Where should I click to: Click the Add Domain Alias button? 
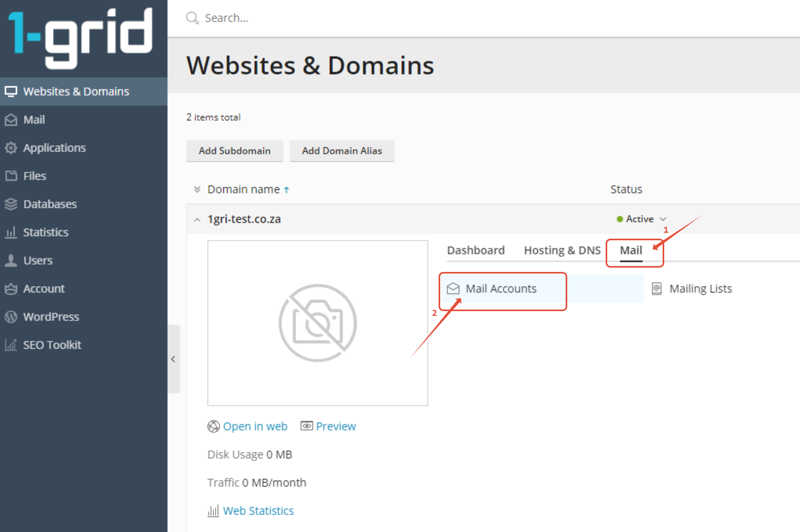(x=342, y=151)
